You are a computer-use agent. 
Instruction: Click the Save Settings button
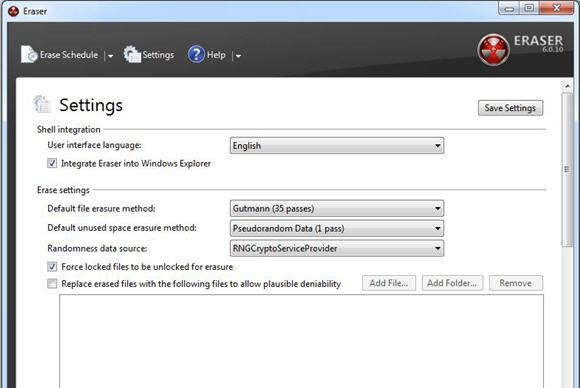tap(510, 108)
